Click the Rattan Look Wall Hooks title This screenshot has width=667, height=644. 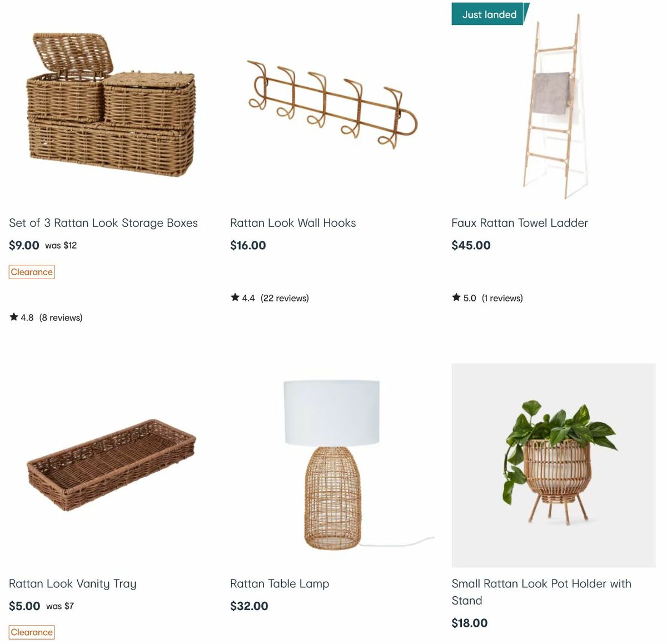pos(293,222)
